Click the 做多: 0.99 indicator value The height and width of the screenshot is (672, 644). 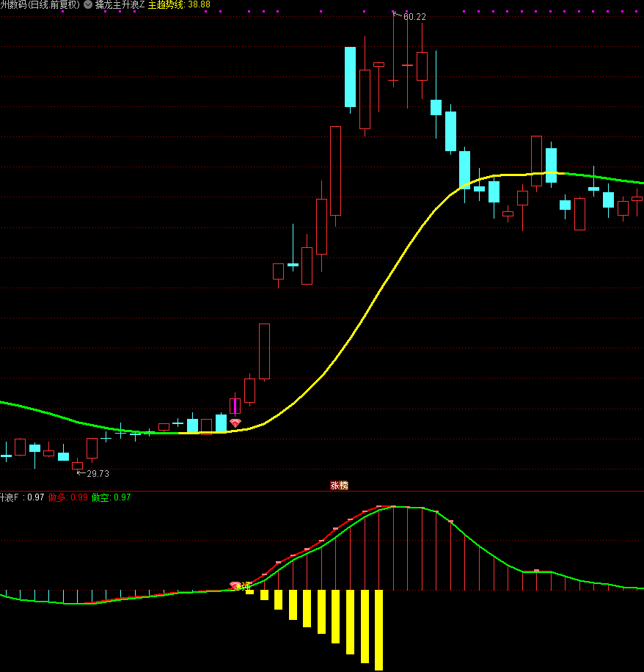(68, 497)
